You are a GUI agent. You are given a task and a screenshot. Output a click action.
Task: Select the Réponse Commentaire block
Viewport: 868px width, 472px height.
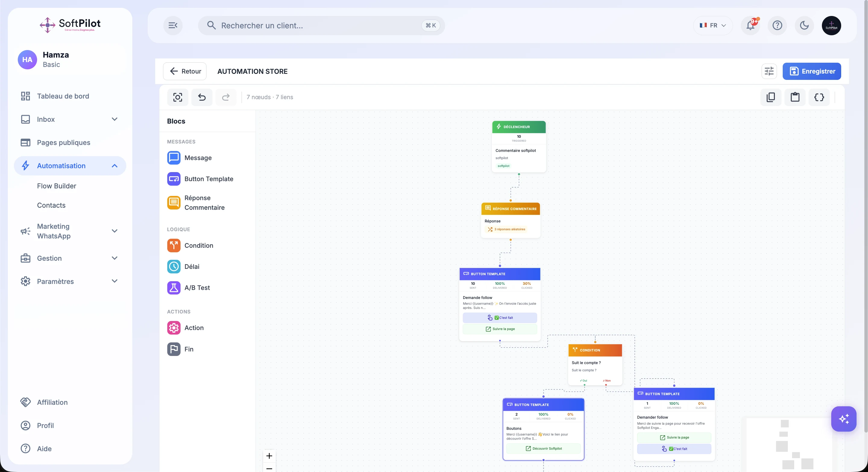(207, 203)
